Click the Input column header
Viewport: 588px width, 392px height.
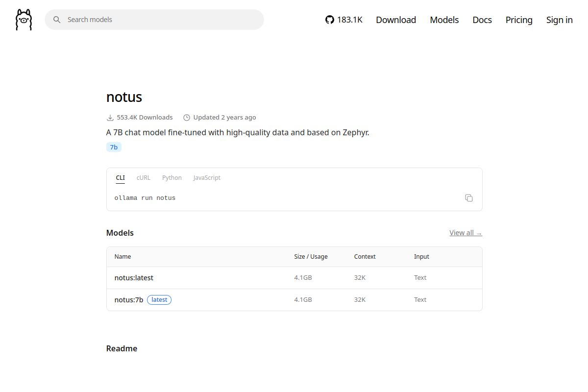421,257
